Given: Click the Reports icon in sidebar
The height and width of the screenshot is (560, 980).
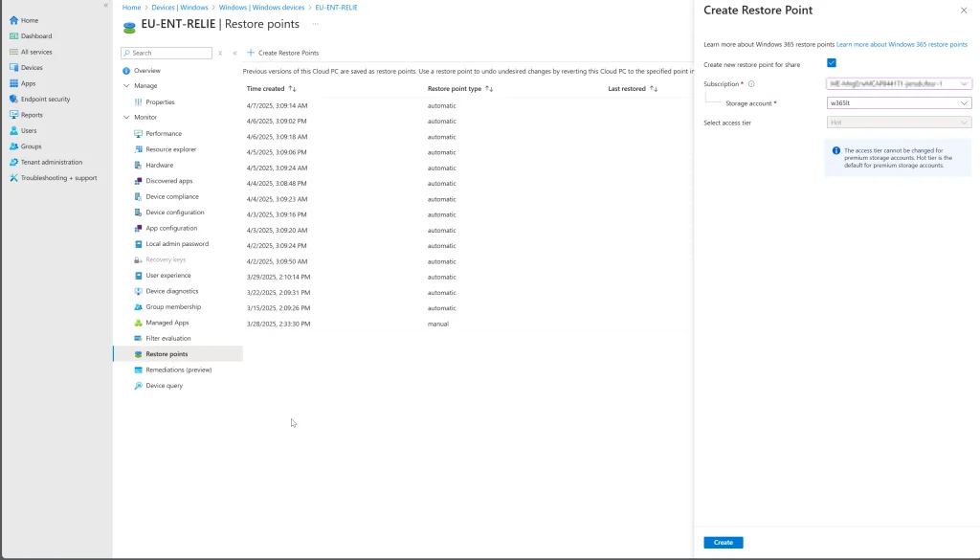Looking at the screenshot, I should [13, 115].
